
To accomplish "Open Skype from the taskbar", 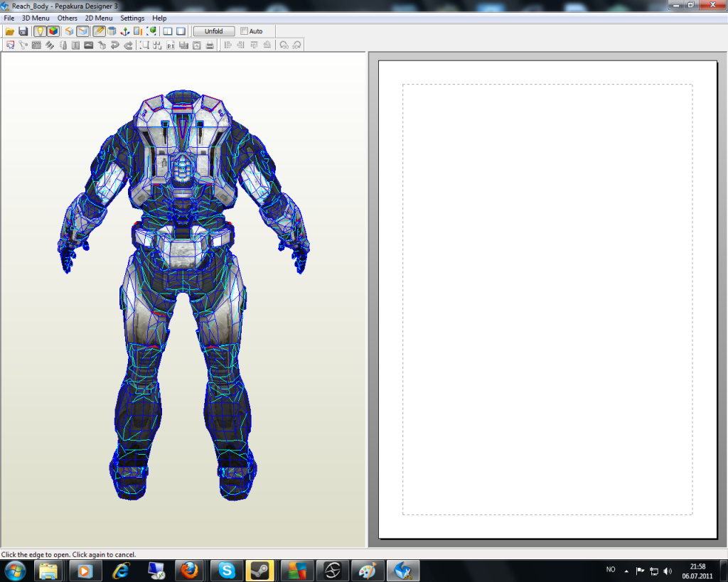I will coord(227,571).
